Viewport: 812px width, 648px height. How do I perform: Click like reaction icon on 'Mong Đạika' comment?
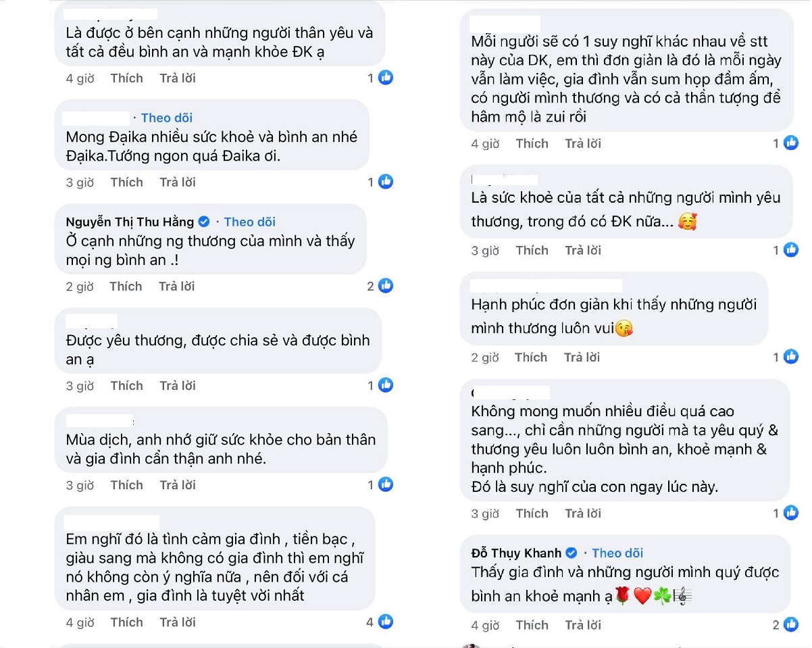(x=386, y=182)
